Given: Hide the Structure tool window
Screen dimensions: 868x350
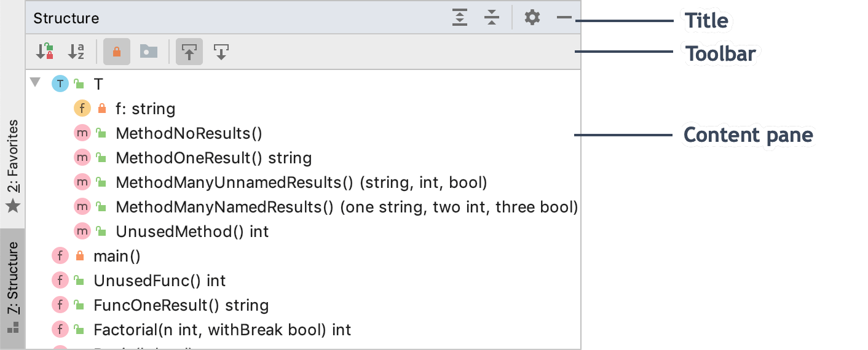Looking at the screenshot, I should 564,18.
